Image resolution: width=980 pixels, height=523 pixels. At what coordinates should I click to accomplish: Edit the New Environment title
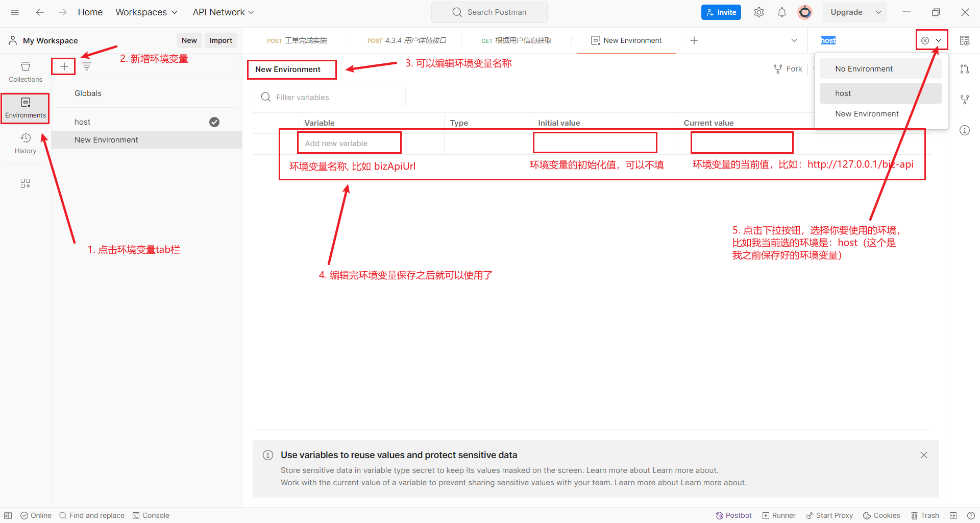click(x=288, y=69)
